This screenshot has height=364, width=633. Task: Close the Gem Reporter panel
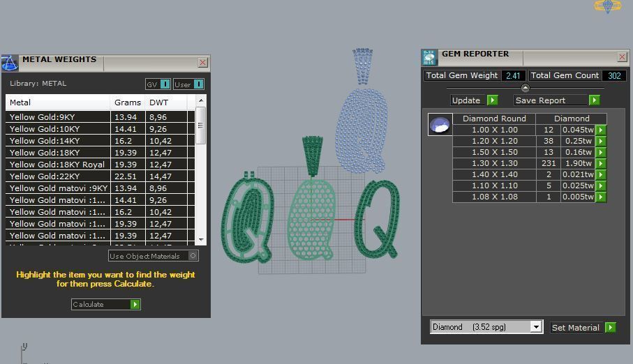point(622,57)
